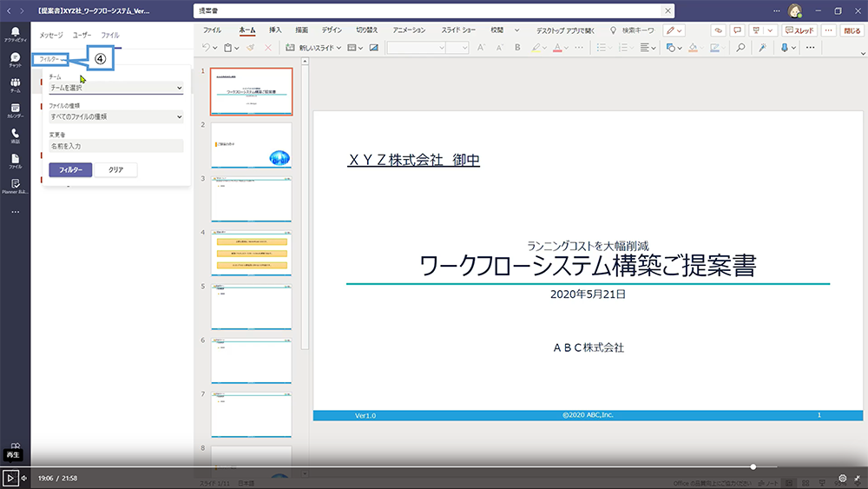Go to Teams (チーム) in sidebar
The height and width of the screenshot is (489, 868).
tap(15, 85)
